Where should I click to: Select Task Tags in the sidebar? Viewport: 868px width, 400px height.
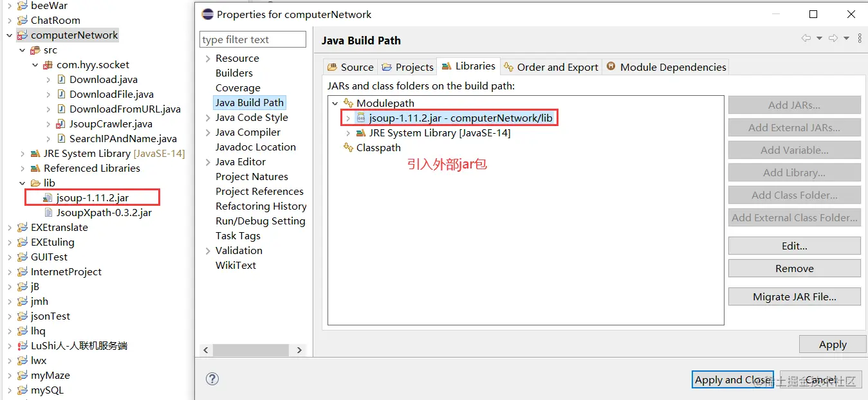pyautogui.click(x=238, y=236)
